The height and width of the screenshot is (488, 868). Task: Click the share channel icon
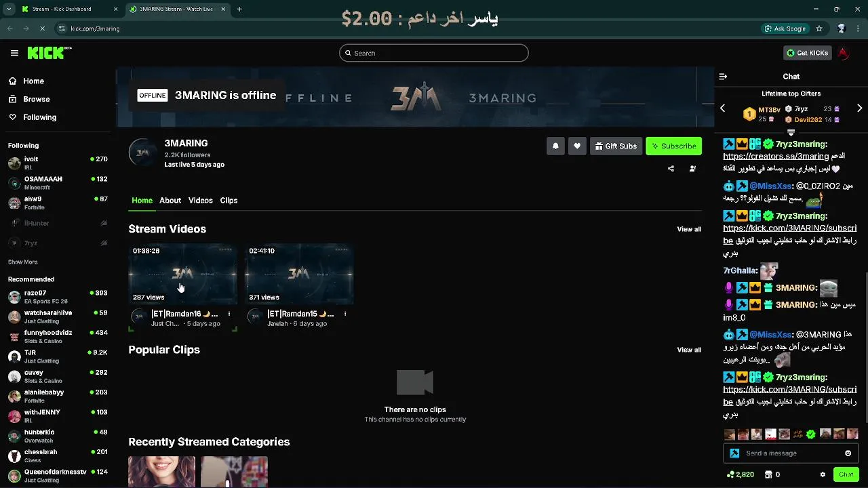point(671,169)
